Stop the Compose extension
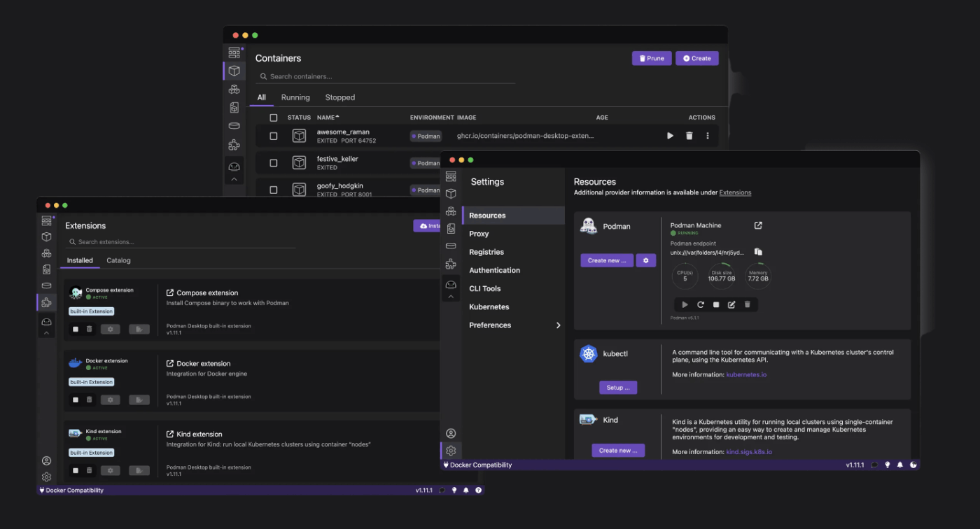 76,329
